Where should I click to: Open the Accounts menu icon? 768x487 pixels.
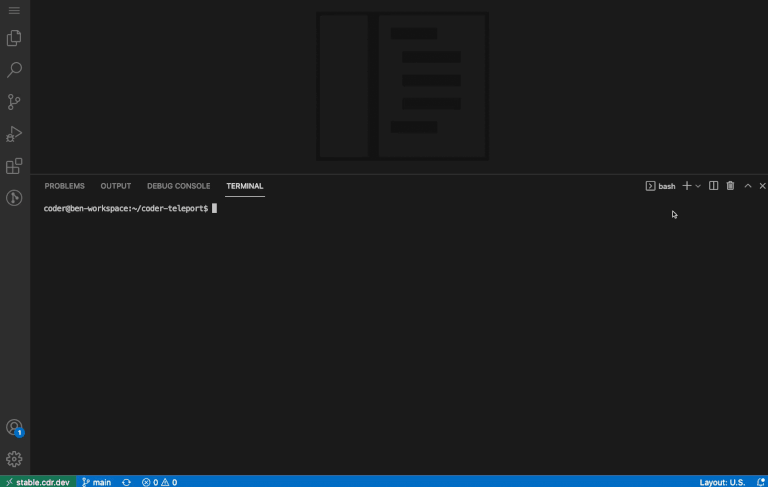[x=14, y=428]
